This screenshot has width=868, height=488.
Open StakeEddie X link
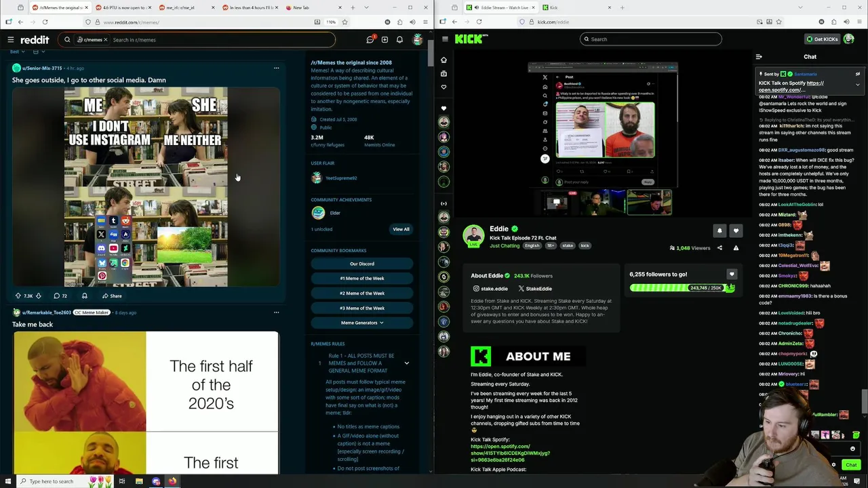(x=535, y=289)
